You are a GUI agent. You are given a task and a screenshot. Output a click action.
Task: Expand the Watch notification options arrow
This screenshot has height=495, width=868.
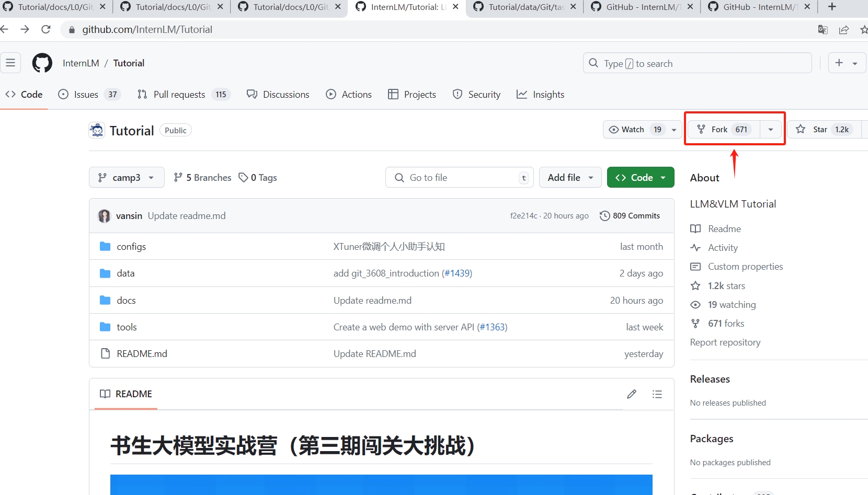tap(674, 130)
